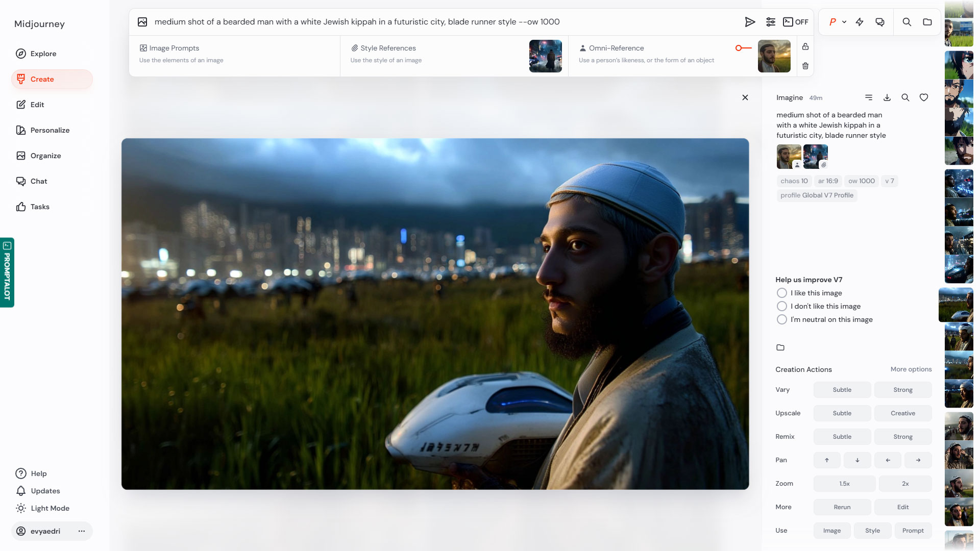Toggle the terminal OFF mode switch
This screenshot has height=551, width=980.
point(796,22)
